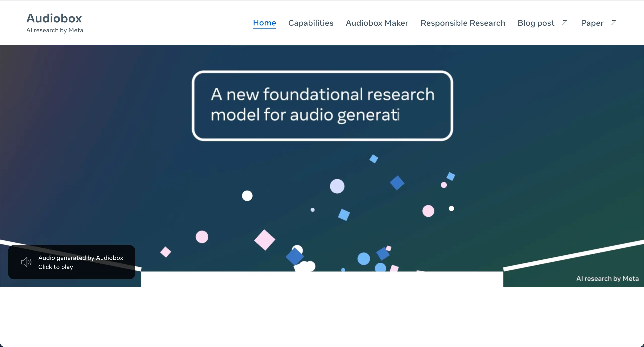
Task: Click the external-link arrow beside Blog post
Action: click(565, 22)
